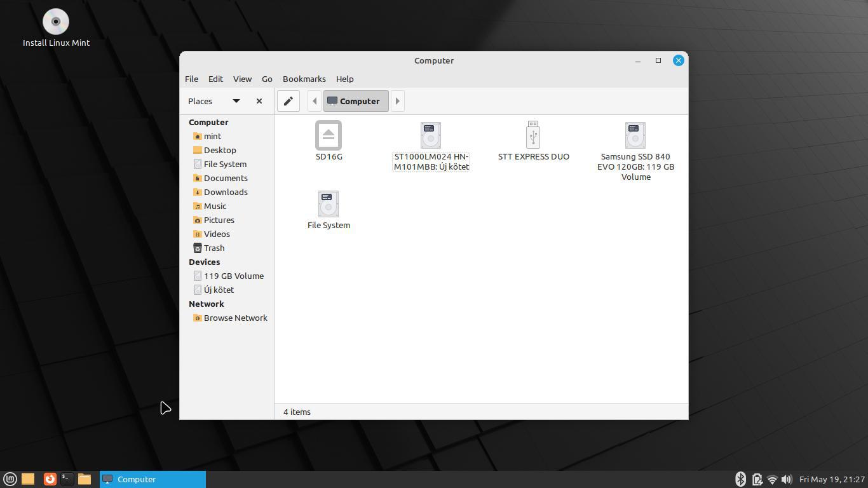Open the Linux Mint start menu

10,479
